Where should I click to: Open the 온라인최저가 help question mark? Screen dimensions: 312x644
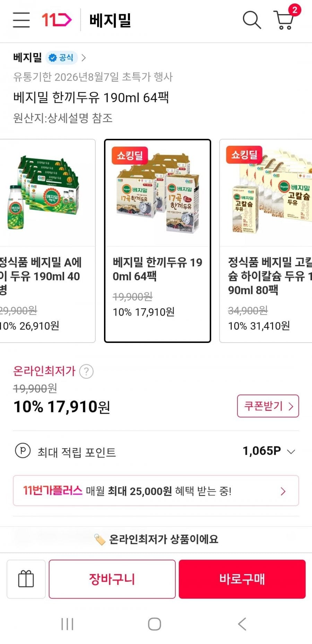pos(86,371)
